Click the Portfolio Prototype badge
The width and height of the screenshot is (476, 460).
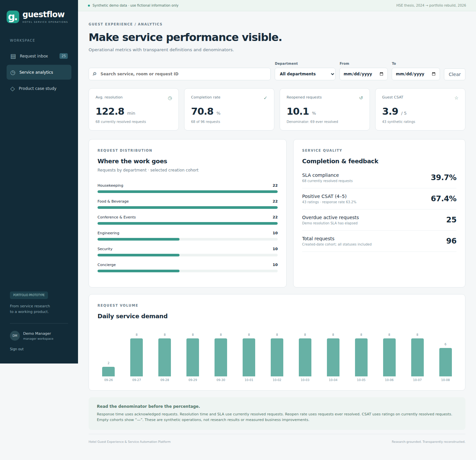click(29, 295)
